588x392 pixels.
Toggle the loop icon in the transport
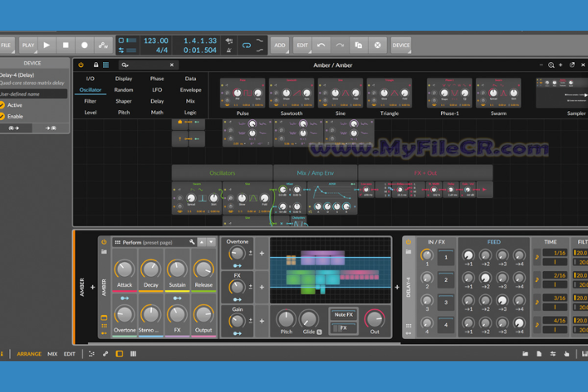pyautogui.click(x=246, y=46)
